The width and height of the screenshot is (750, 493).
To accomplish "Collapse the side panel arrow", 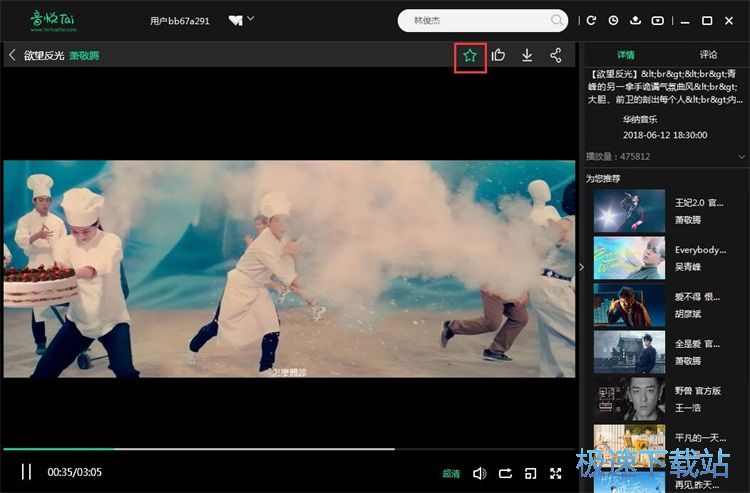I will pos(581,267).
